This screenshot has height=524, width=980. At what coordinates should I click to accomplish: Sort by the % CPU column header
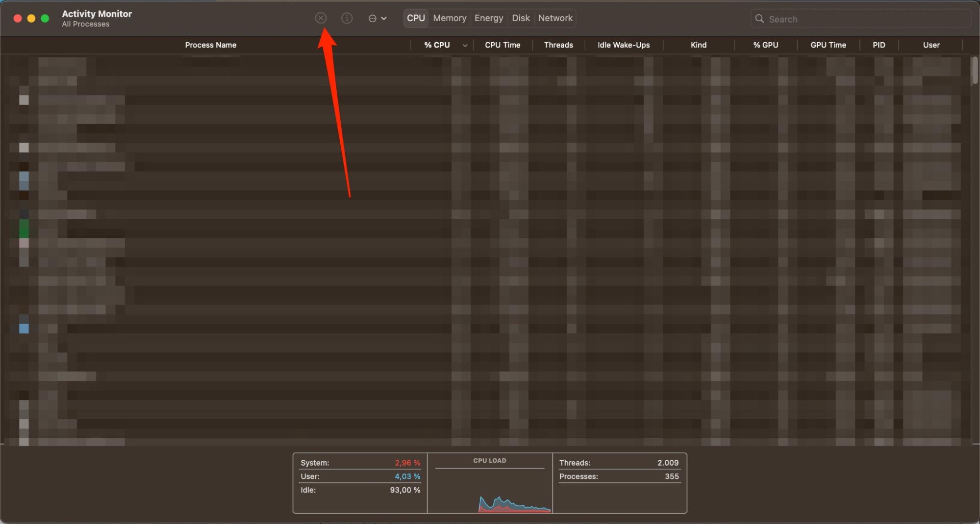tap(437, 45)
